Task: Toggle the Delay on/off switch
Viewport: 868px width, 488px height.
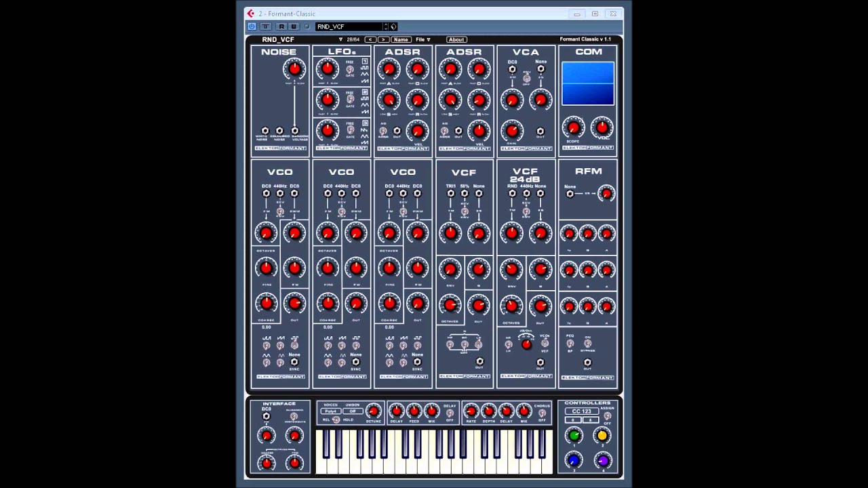Action: point(450,413)
